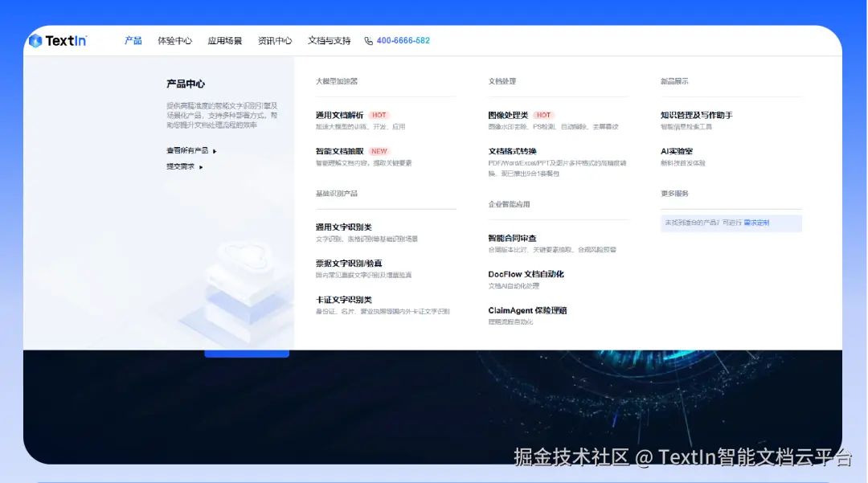Open DocFlow 文档自动化 product
Screen dimensions: 868x483
pyautogui.click(x=526, y=274)
